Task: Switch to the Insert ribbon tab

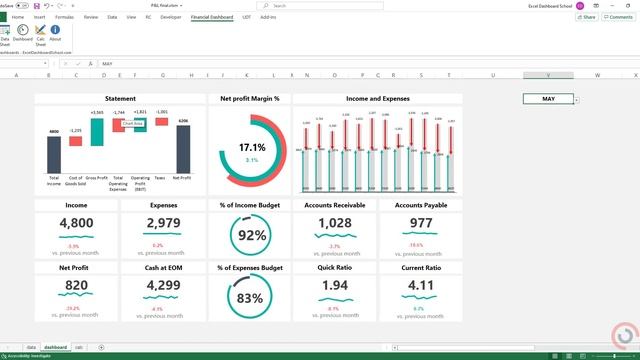Action: pos(40,17)
